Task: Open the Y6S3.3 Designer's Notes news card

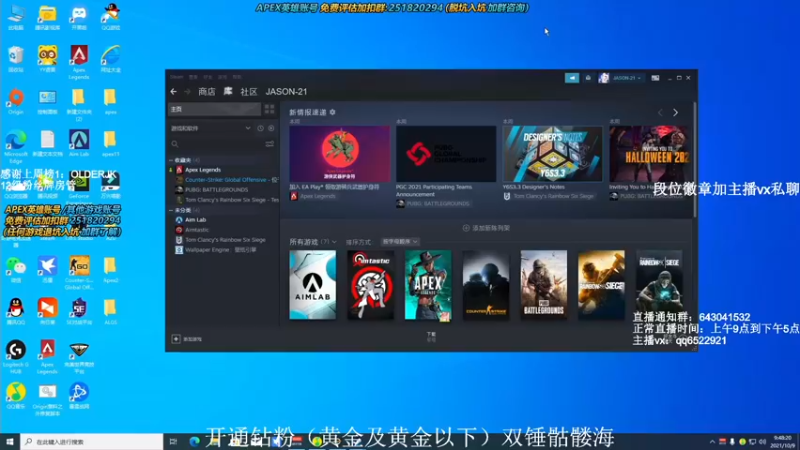Action: point(553,154)
